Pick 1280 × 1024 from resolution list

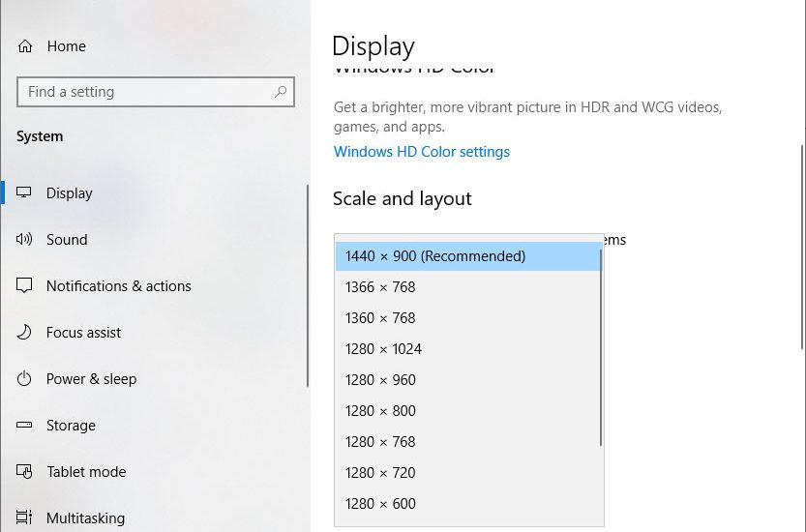point(468,349)
